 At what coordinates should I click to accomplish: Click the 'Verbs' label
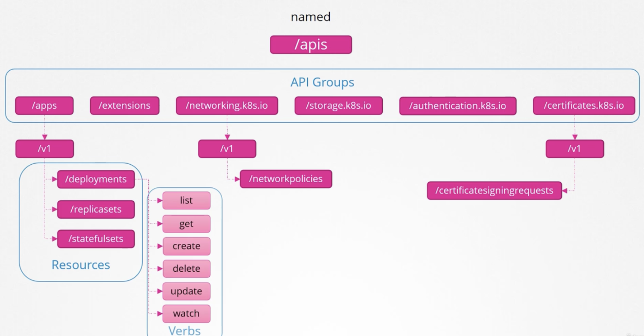[185, 331]
